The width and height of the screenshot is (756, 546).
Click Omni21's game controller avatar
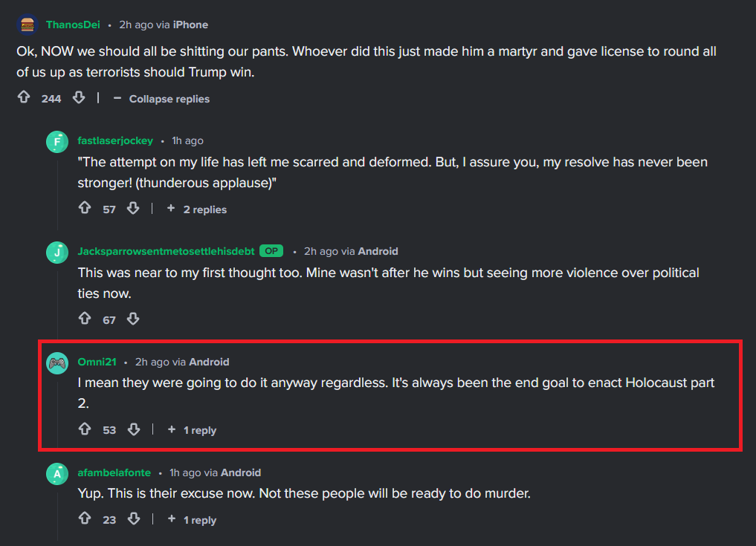[57, 363]
